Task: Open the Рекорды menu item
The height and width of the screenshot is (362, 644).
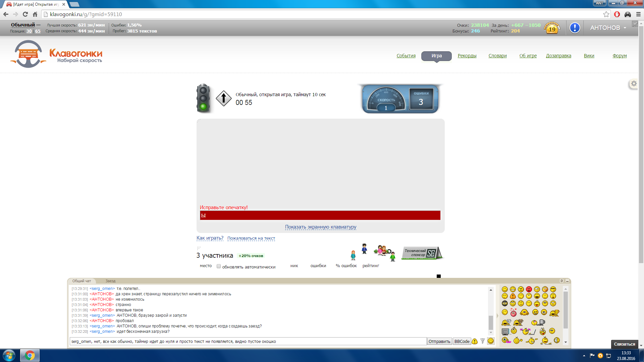Action: (467, 56)
